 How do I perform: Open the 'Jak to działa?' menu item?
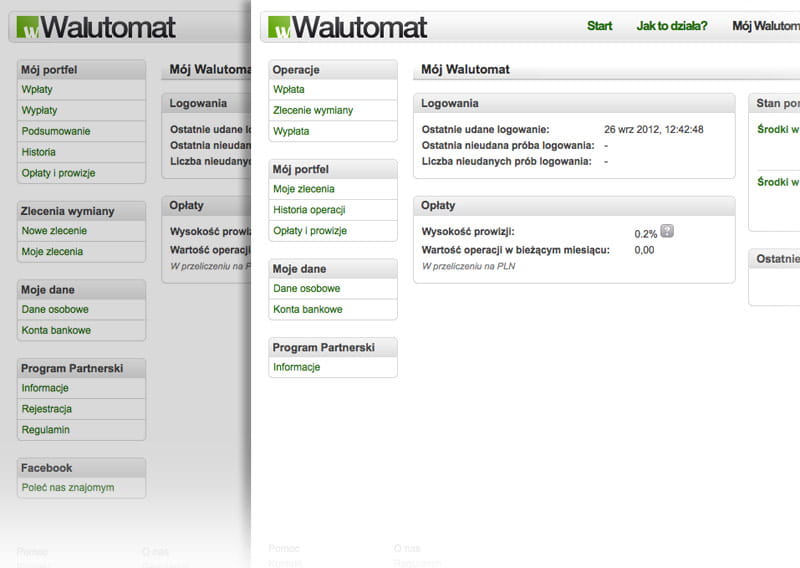click(671, 26)
